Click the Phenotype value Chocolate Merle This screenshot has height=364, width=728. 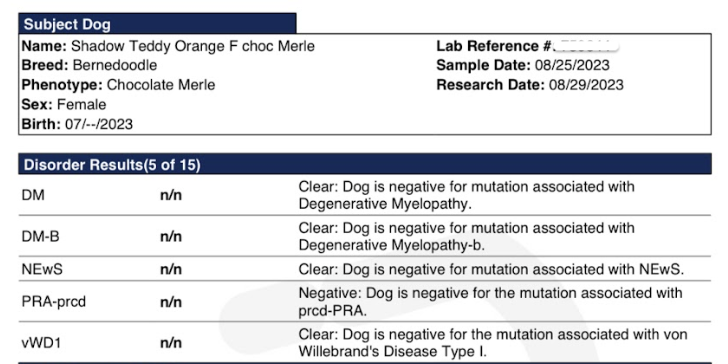click(161, 85)
